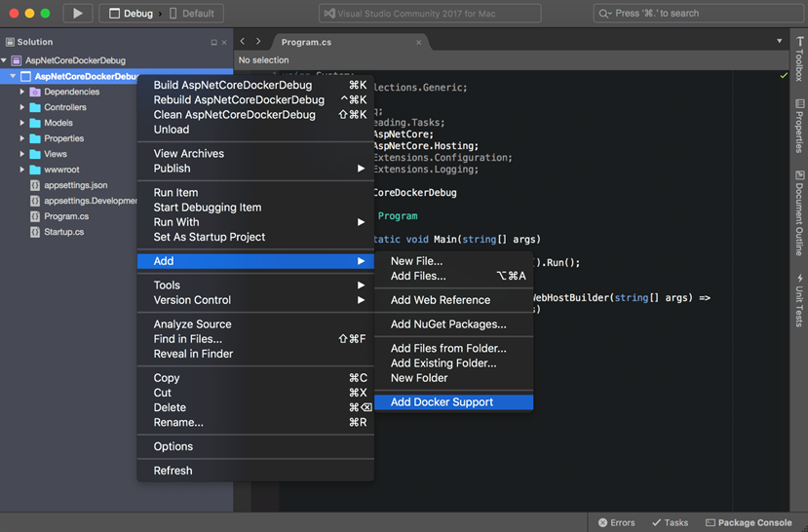Select Add NuGet Packages...
The width and height of the screenshot is (808, 532).
(x=454, y=323)
